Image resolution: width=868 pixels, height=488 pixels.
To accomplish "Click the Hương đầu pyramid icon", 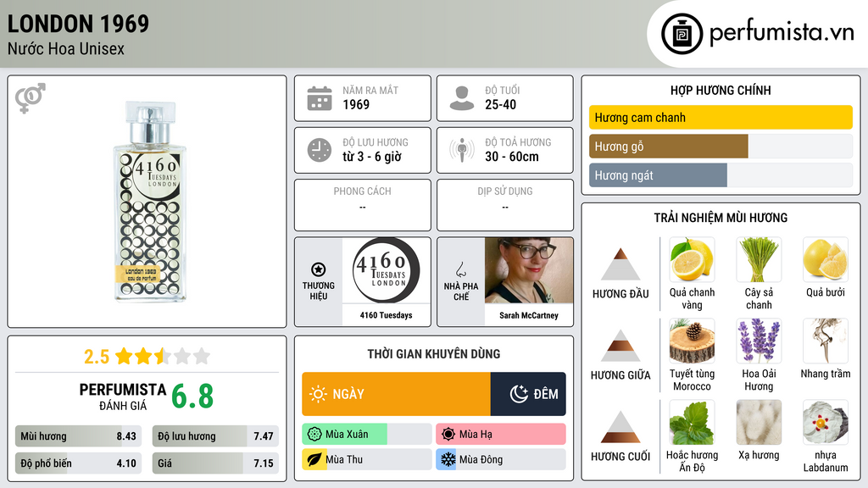I will point(620,264).
